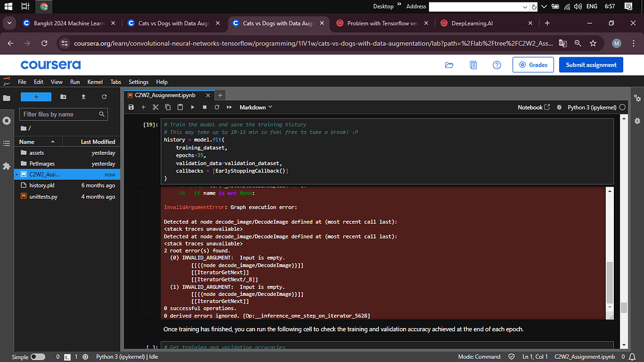Open the Kernel menu

95,82
